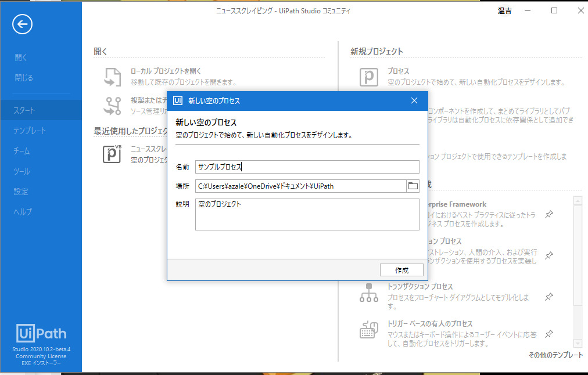
Task: Click the 作成 button to create the process
Action: [x=401, y=269]
